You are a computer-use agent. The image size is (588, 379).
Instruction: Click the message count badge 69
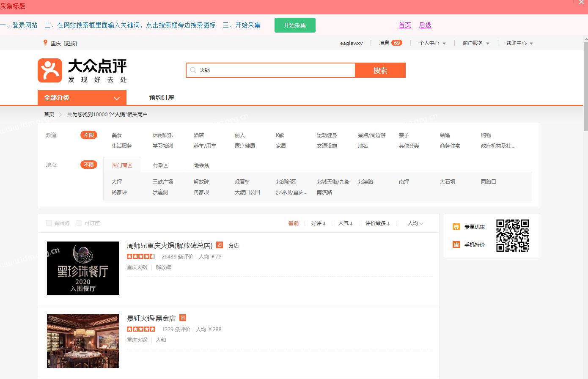coord(397,43)
